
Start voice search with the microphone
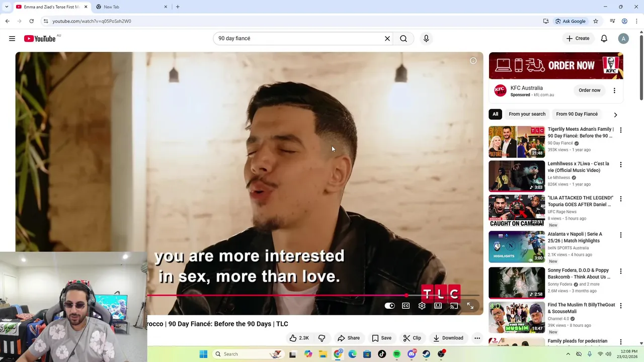[426, 38]
